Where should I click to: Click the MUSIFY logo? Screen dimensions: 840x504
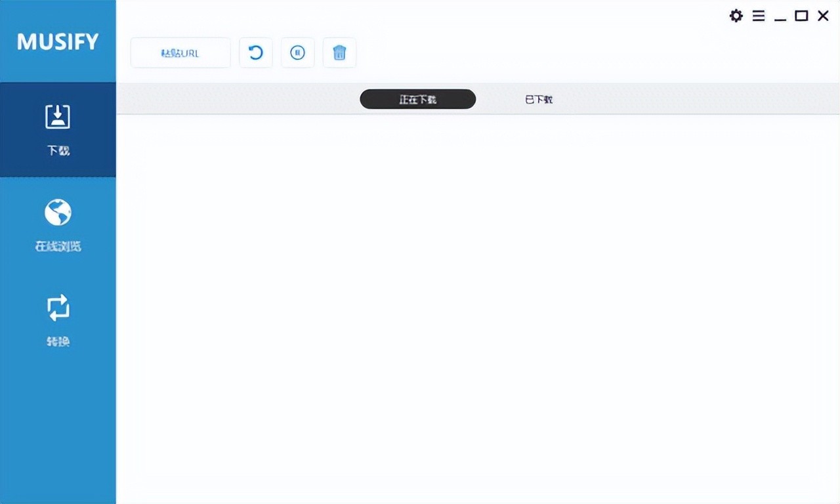click(58, 41)
